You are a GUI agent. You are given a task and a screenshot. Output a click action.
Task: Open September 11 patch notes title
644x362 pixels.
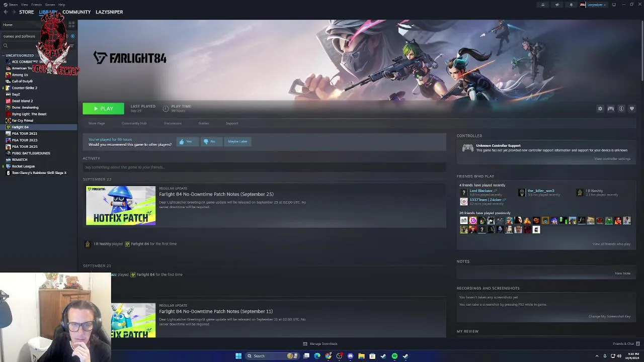[x=216, y=311]
